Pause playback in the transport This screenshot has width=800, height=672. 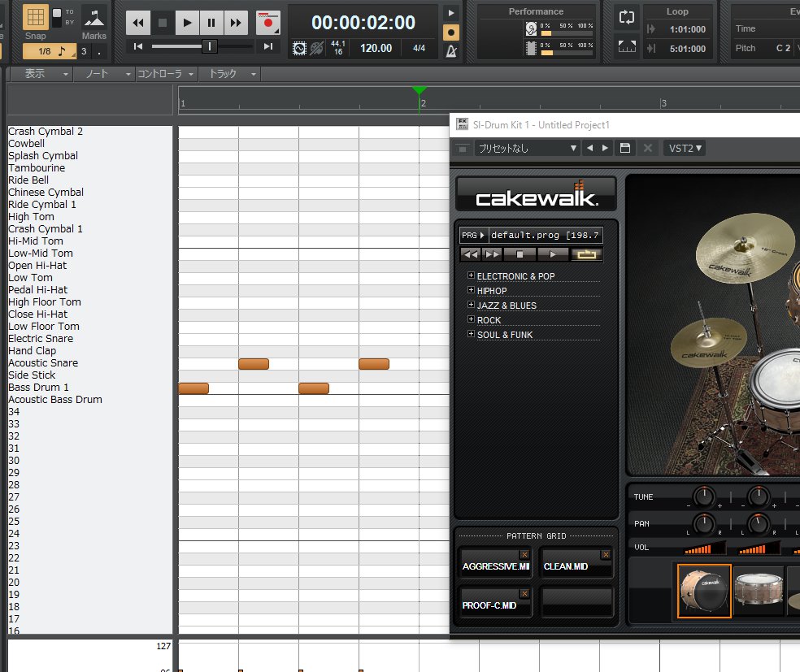[211, 23]
